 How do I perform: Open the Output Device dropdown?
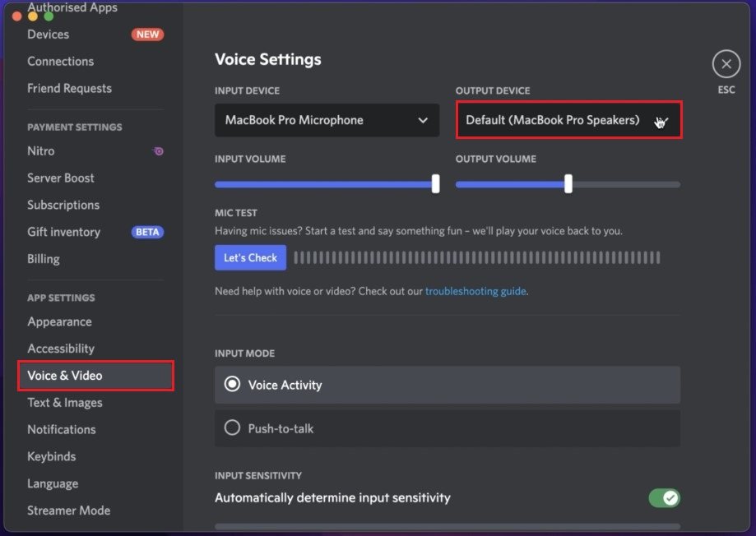tap(568, 120)
